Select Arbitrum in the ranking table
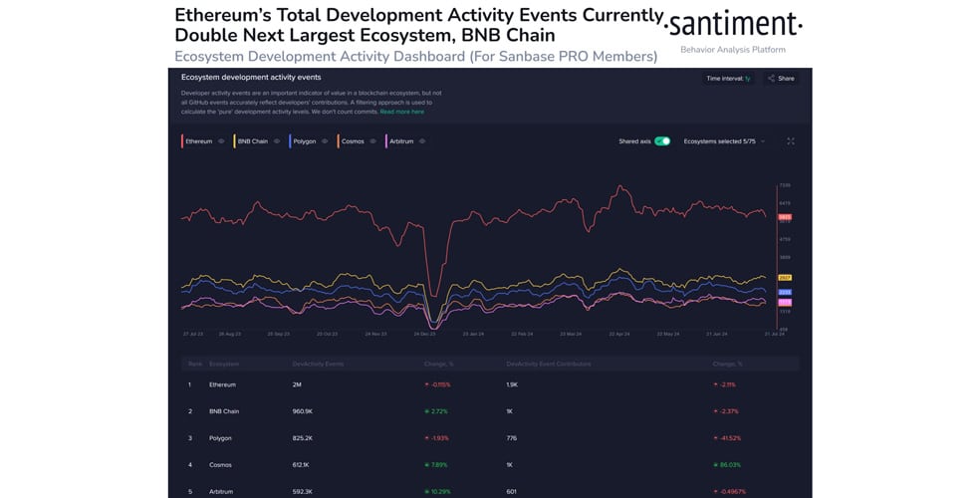 pos(221,492)
